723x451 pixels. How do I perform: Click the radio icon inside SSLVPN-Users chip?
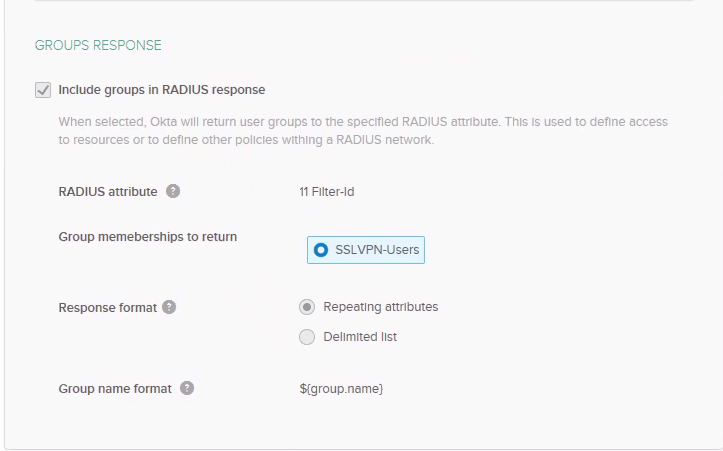pos(321,250)
